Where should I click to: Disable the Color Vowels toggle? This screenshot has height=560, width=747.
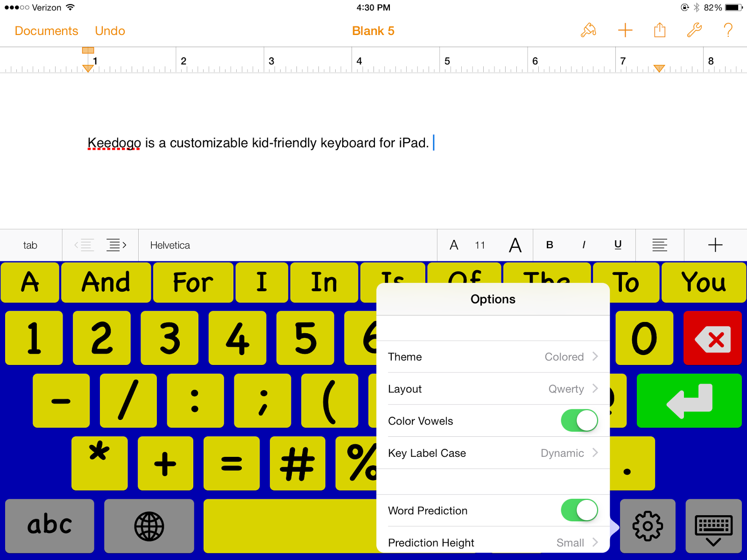click(x=579, y=420)
